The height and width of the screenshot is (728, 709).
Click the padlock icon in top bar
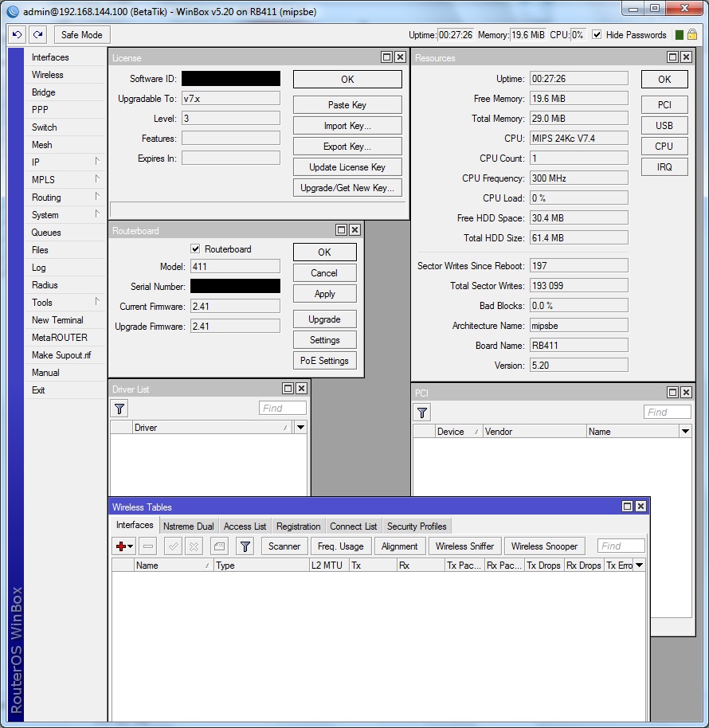point(691,35)
